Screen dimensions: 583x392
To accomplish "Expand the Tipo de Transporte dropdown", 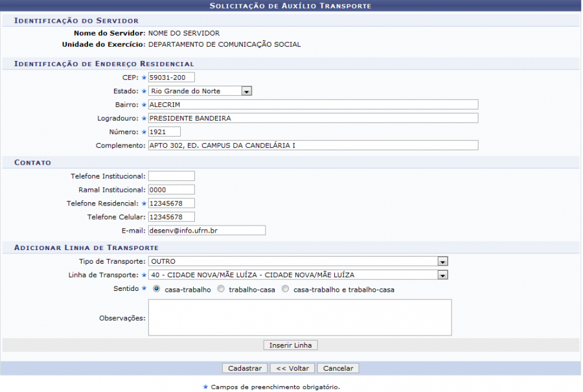I will (298, 261).
